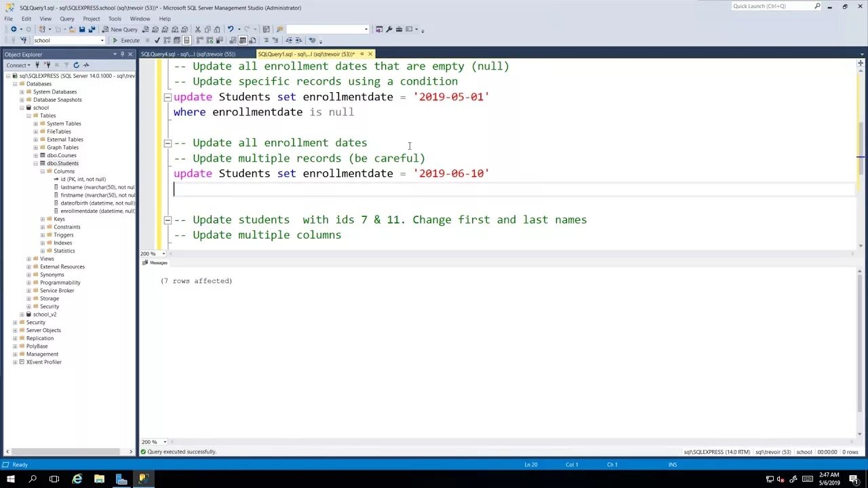Expand the Keys folder node
868x488 pixels.
tap(43, 219)
